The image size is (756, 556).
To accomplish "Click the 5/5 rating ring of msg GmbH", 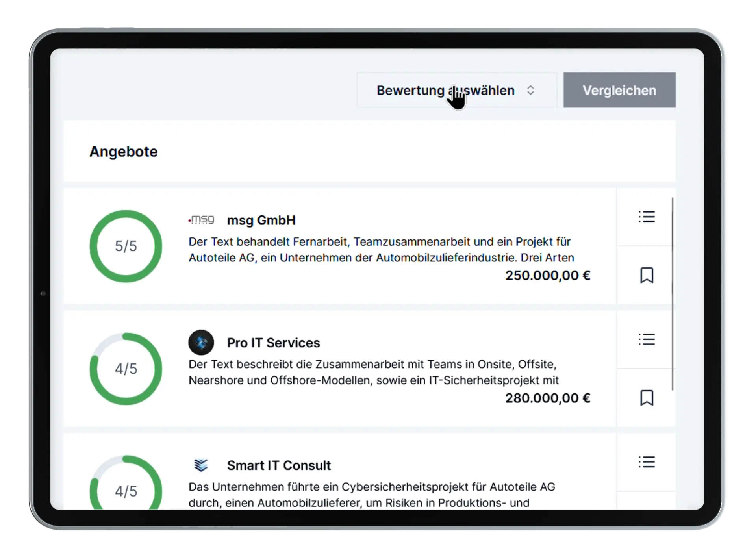I will pyautogui.click(x=126, y=246).
